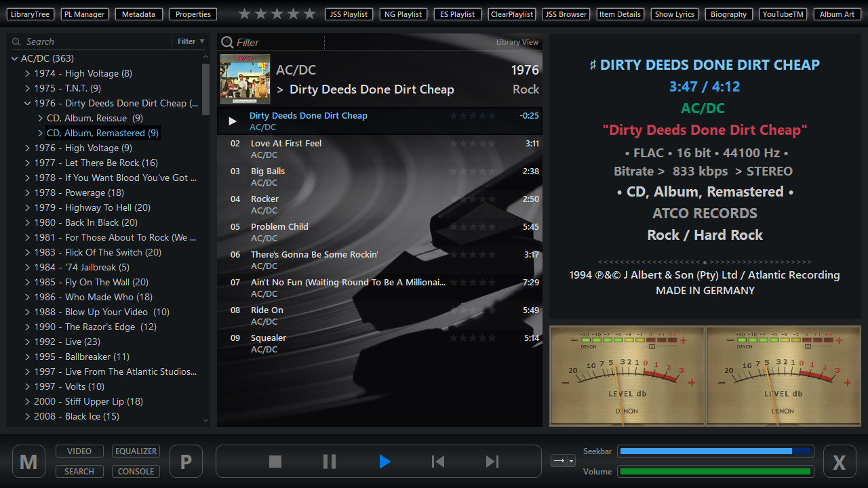Screen dimensions: 868x488
Task: Expand the 1979 - Highway To Hell album
Action: (28, 207)
